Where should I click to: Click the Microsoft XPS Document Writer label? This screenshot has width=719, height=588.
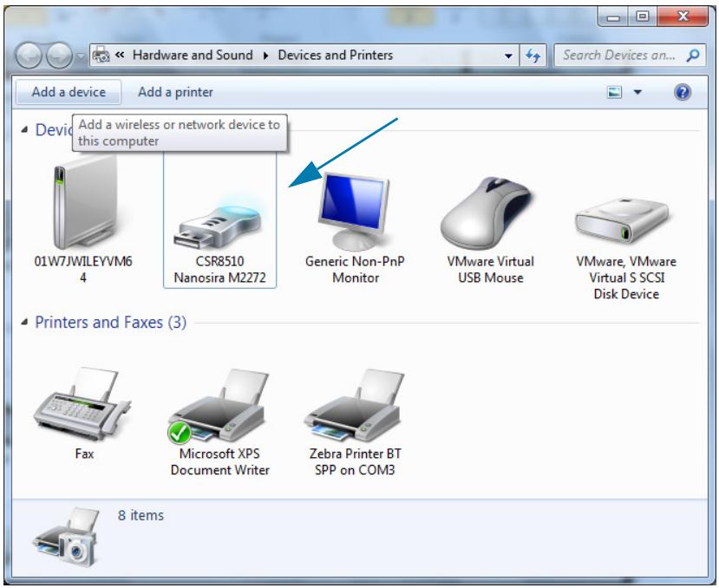[219, 461]
